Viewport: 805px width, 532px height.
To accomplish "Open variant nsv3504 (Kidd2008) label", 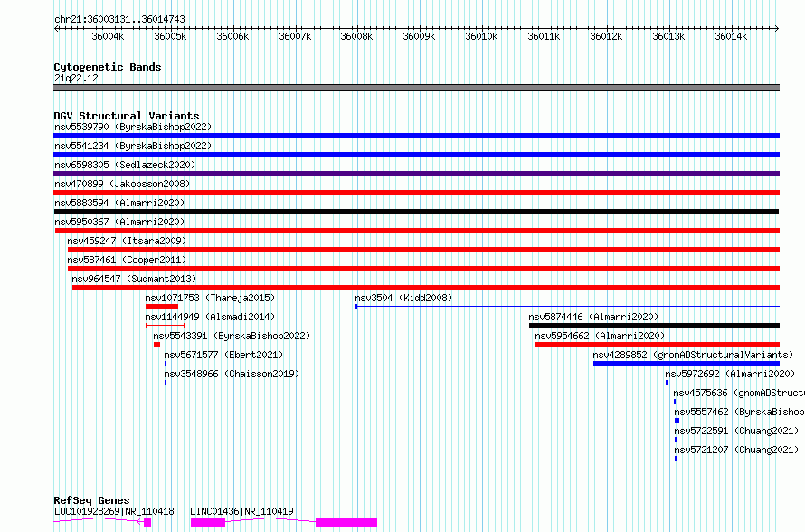I will pyautogui.click(x=403, y=298).
